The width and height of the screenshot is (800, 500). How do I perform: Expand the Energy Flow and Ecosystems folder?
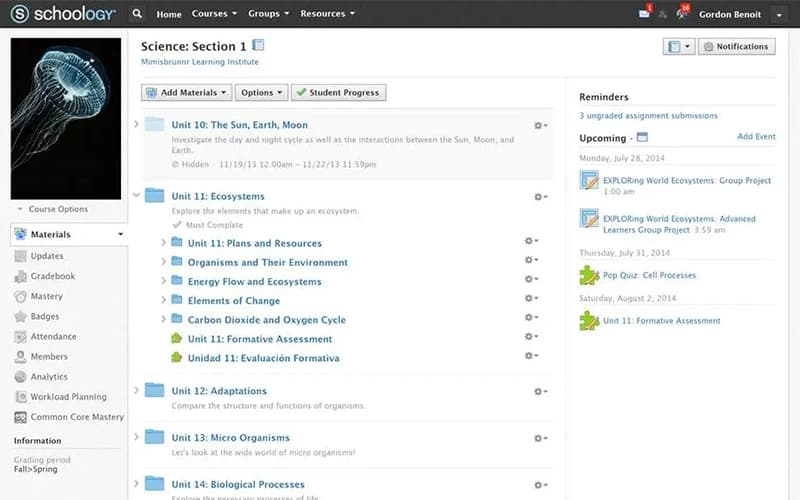click(x=164, y=282)
